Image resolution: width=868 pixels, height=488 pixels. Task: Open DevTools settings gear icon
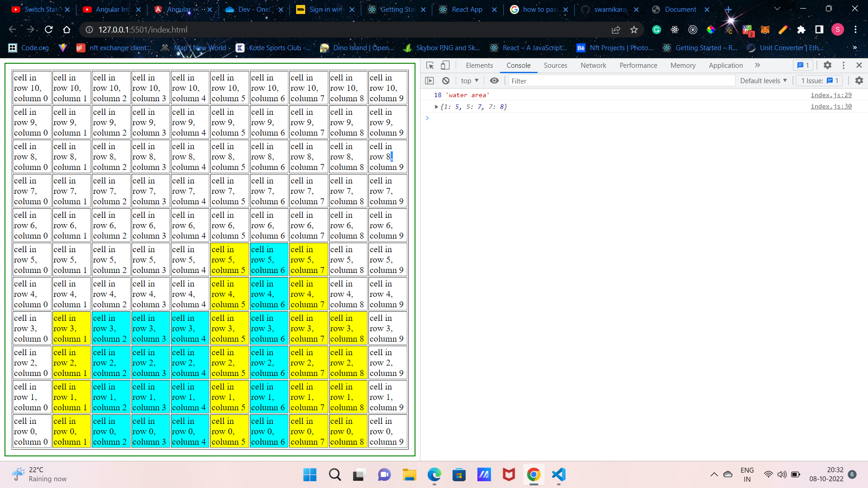point(827,66)
